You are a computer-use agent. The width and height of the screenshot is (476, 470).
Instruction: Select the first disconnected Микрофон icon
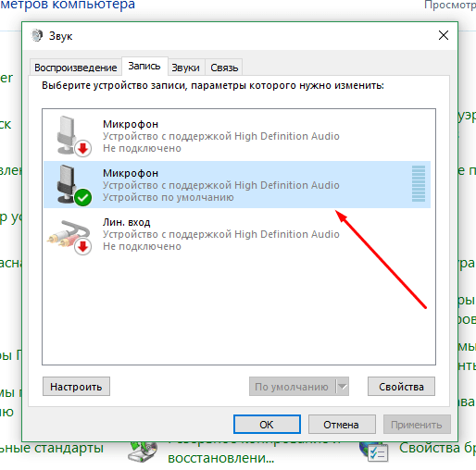73,136
